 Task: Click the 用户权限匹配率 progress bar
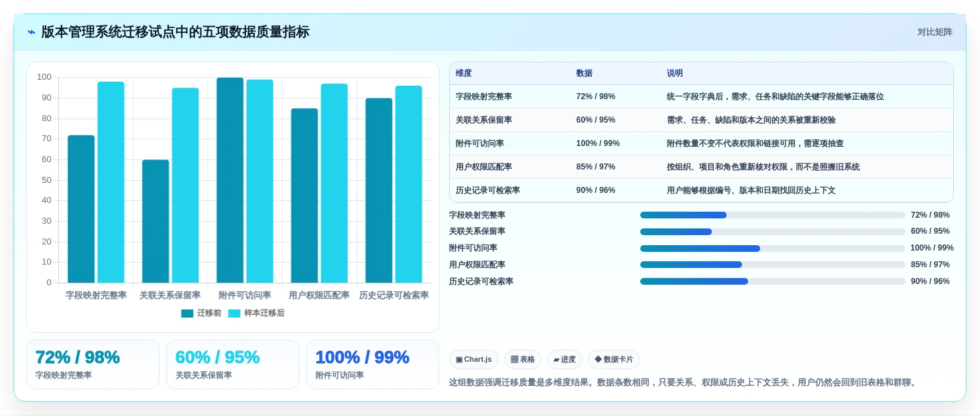coord(772,265)
